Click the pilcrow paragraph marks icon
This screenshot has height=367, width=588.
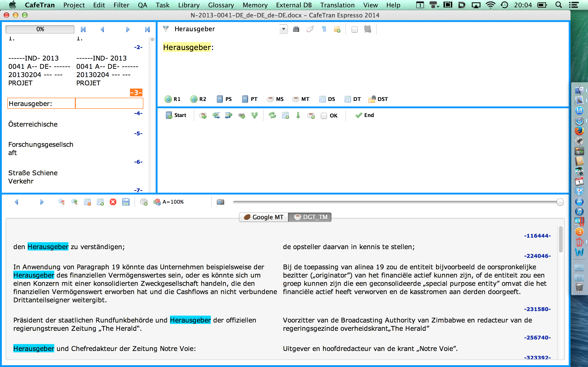coord(324,29)
